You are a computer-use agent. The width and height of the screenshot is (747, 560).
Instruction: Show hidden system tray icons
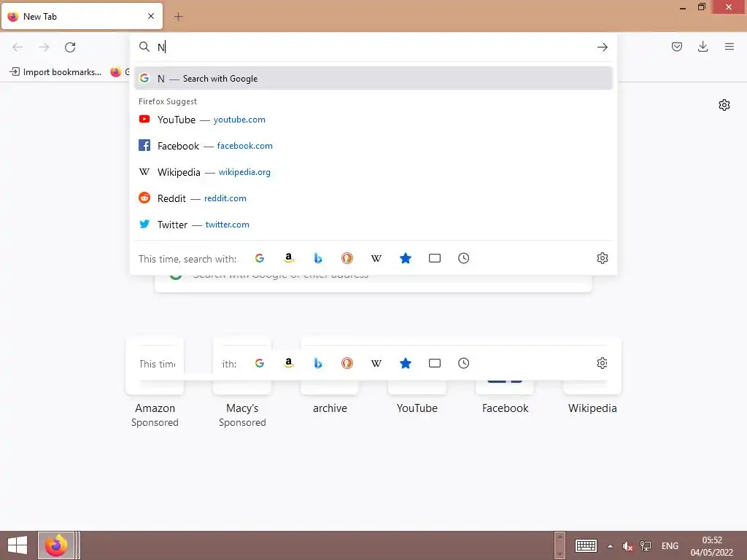coord(611,546)
